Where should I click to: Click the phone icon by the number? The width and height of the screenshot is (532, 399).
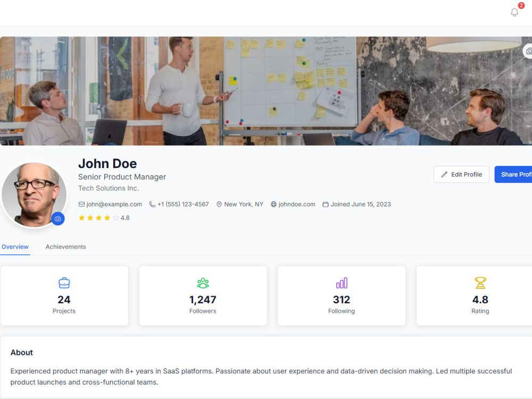coord(152,204)
